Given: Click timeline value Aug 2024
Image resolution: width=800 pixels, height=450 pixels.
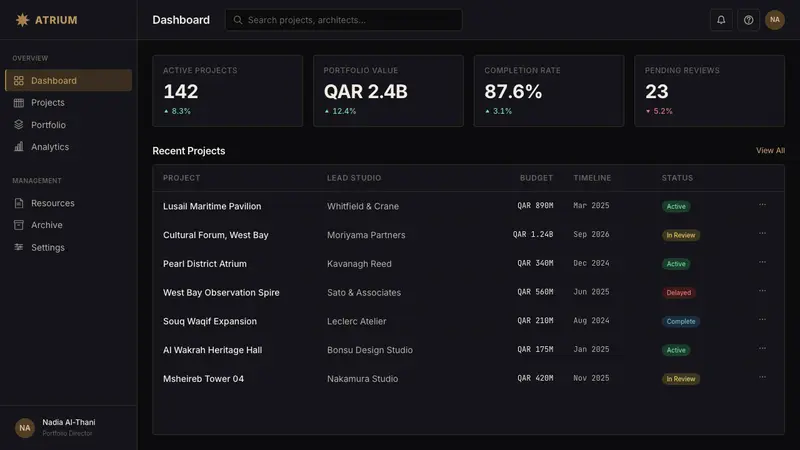Looking at the screenshot, I should (x=591, y=320).
